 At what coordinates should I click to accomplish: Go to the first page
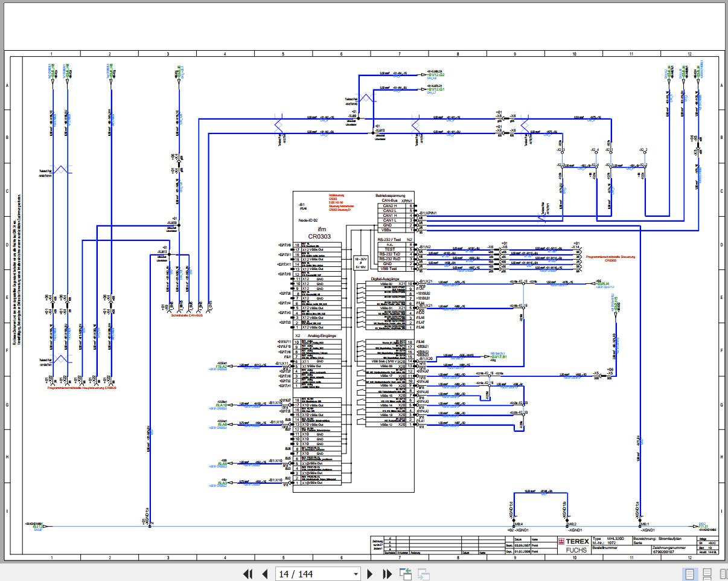click(247, 574)
